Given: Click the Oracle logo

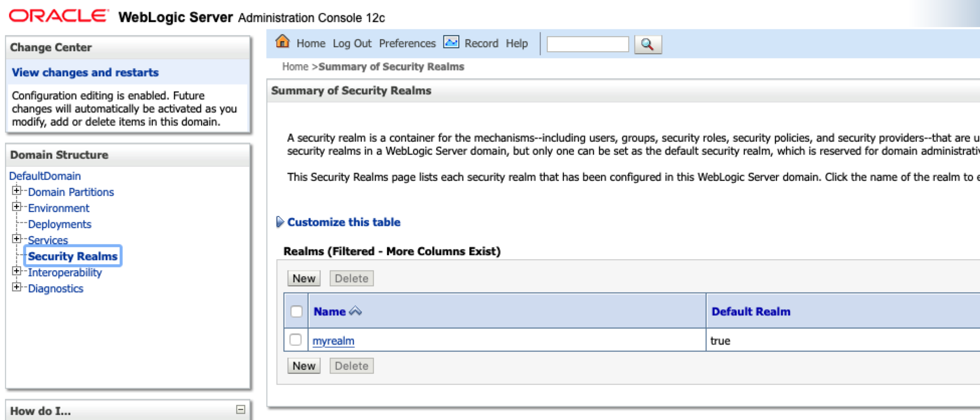Looking at the screenshot, I should (x=58, y=16).
